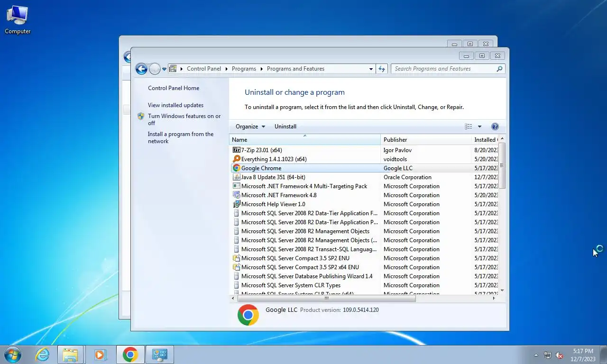The width and height of the screenshot is (607, 364).
Task: Expand the view options dropdown arrow
Action: [479, 127]
